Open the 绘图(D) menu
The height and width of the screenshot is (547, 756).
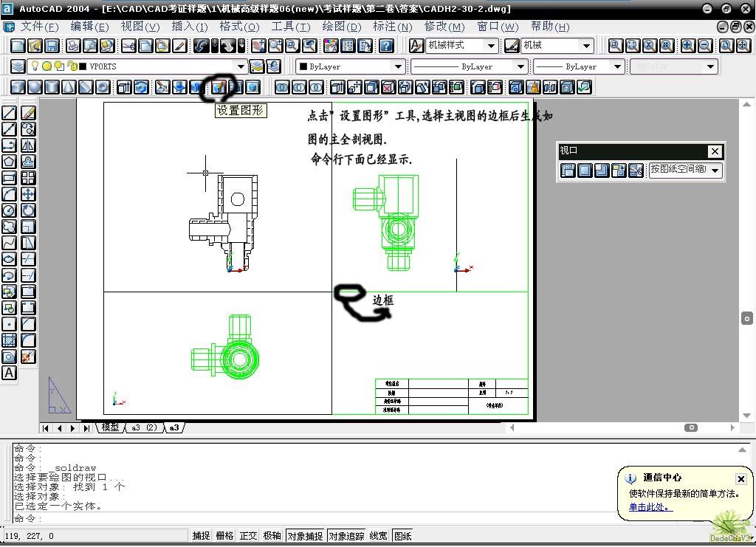341,27
